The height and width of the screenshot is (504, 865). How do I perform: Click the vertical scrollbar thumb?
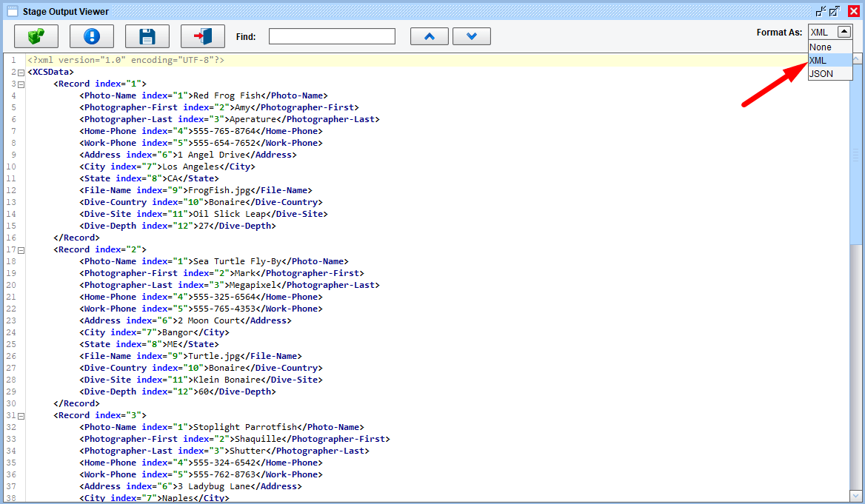[855, 155]
